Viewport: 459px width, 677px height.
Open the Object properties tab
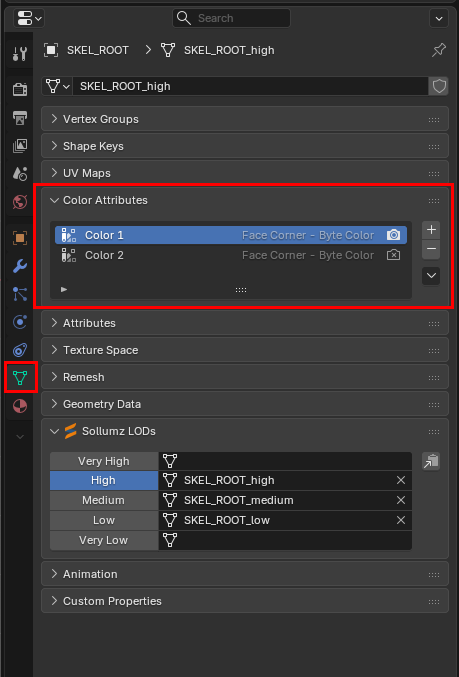coord(20,238)
